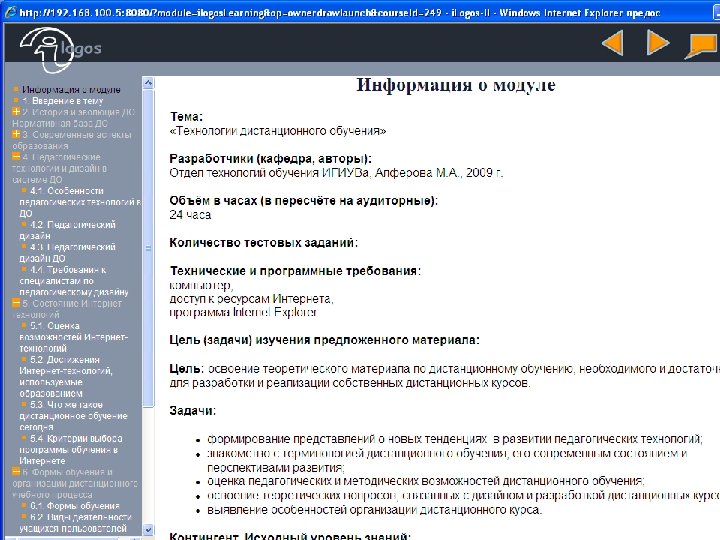The image size is (720, 540).
Task: Expand section '3. Современные аспекты образования'
Action: (x=16, y=134)
